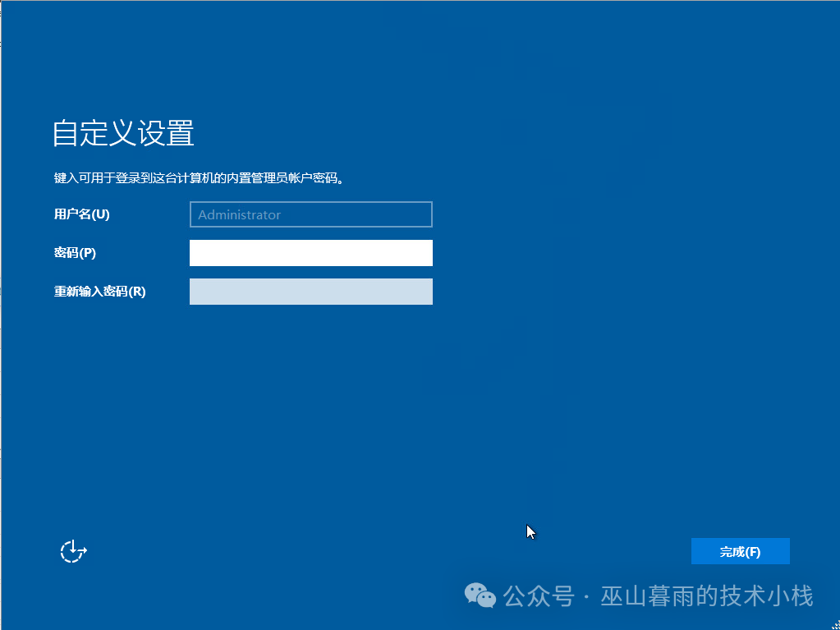Screen dimensions: 840x630
Task: Select the 重新输入密码(R) confirmation field
Action: (310, 292)
